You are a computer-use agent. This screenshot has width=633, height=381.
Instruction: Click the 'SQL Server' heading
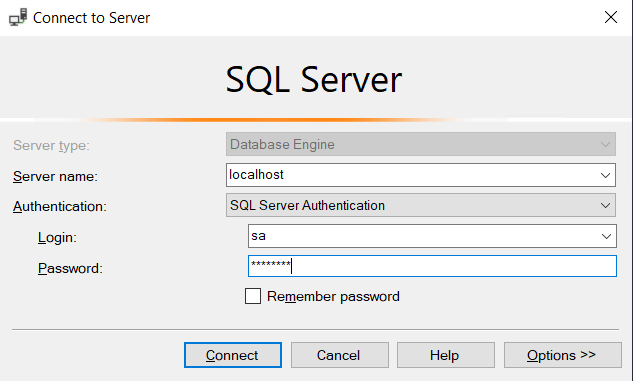tap(314, 80)
